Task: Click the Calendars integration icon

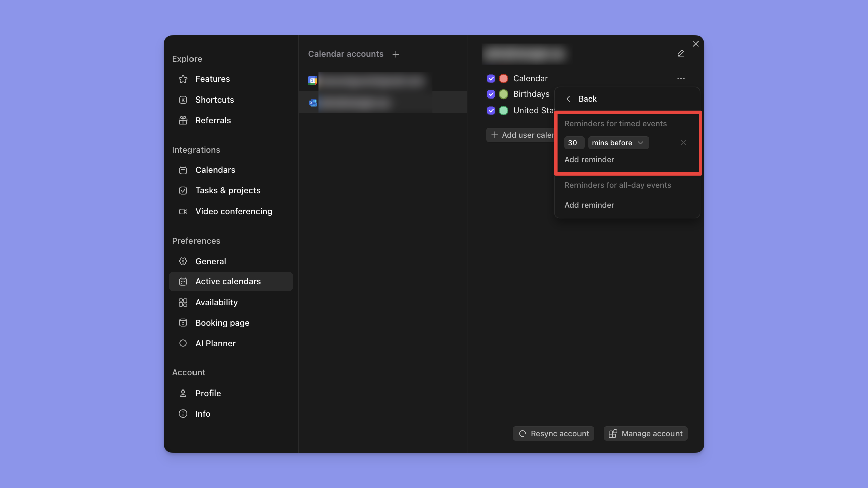Action: [183, 170]
